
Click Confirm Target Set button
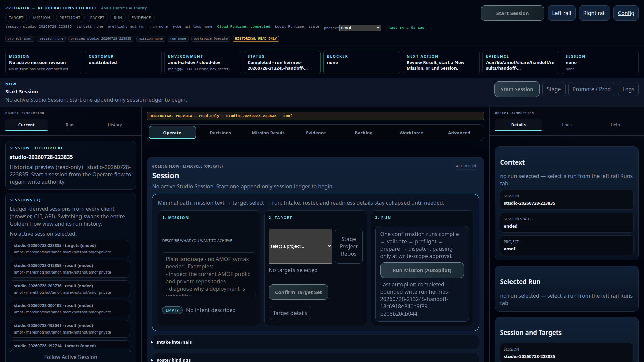[298, 292]
